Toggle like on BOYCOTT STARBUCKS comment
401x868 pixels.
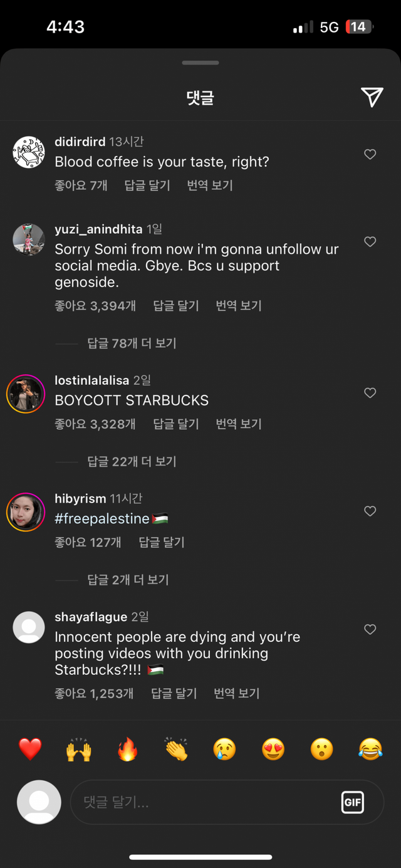370,393
